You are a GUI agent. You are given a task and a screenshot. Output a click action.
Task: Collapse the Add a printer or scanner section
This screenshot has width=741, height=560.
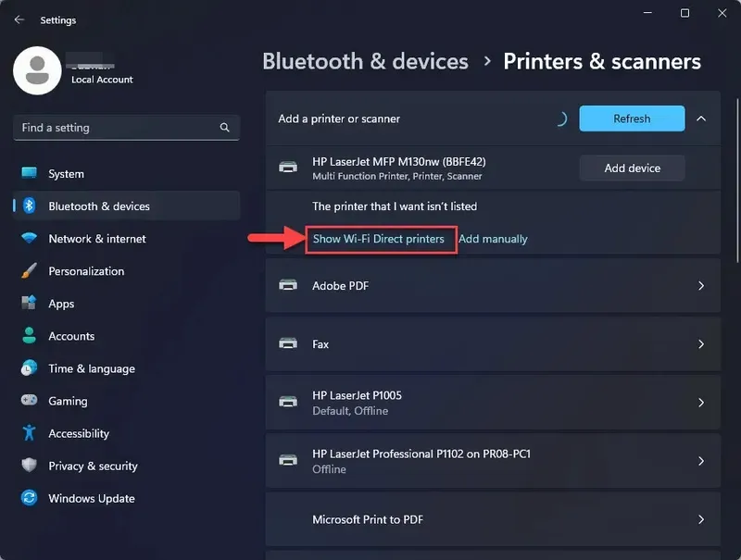click(x=701, y=118)
